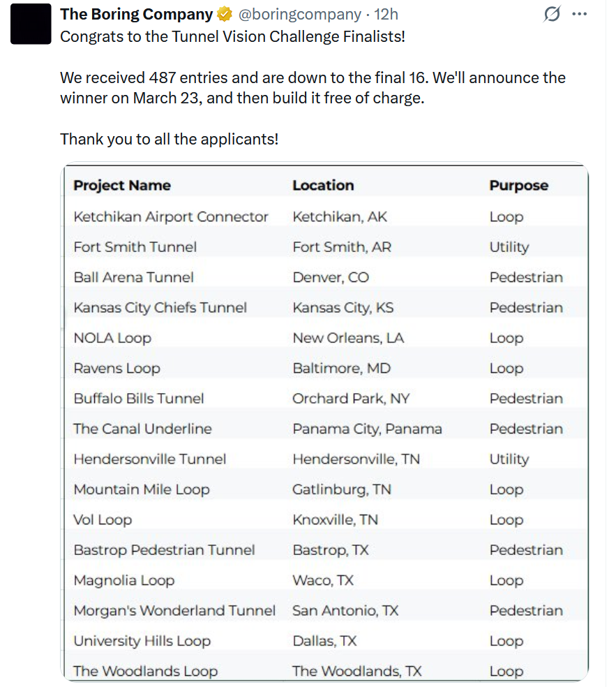Click Panama City, Panama location cell
The width and height of the screenshot is (616, 687).
click(x=367, y=429)
